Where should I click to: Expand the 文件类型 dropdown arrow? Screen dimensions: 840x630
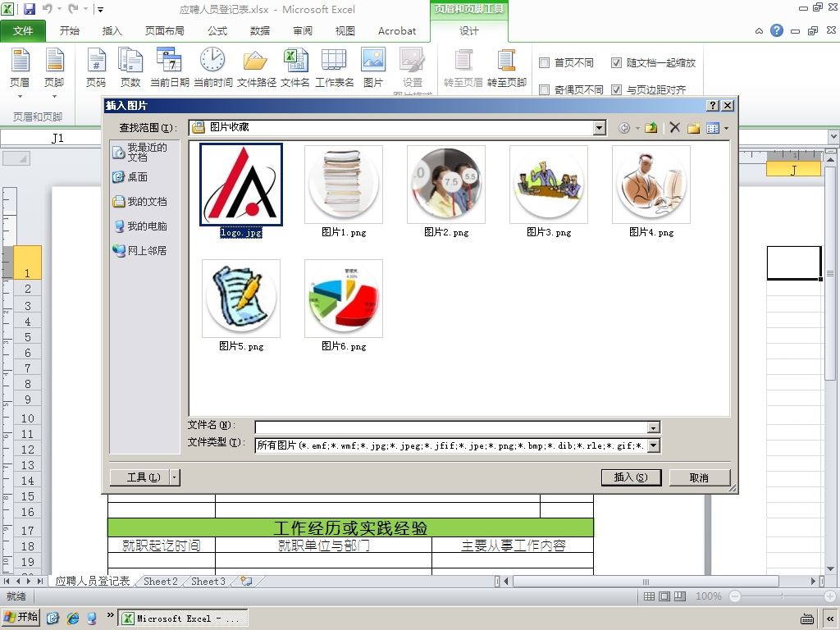pos(654,445)
